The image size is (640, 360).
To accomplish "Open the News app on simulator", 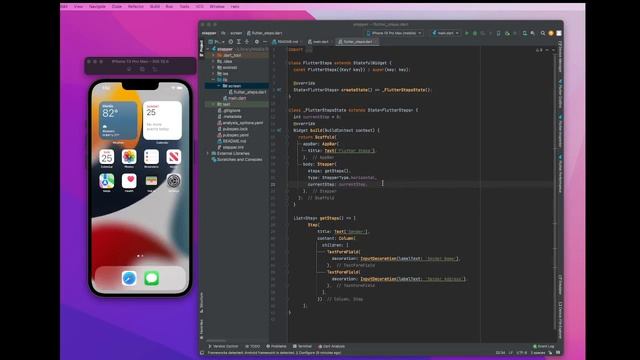I will point(173,157).
